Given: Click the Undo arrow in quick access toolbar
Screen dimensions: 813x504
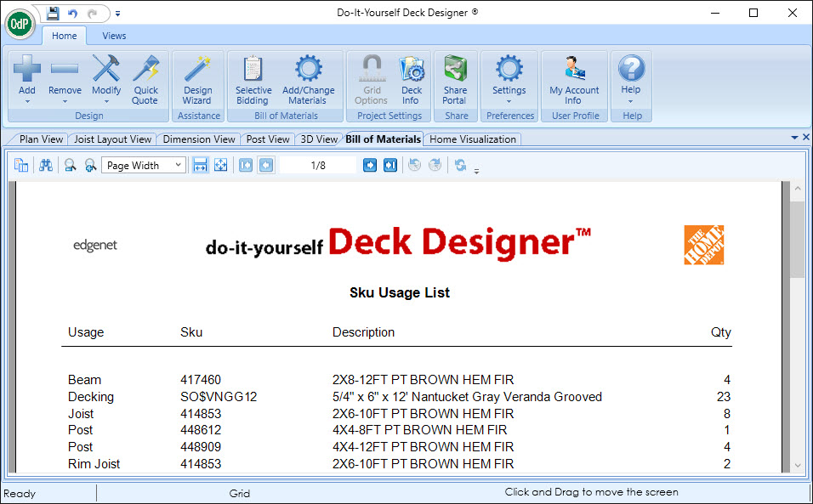Looking at the screenshot, I should (72, 14).
